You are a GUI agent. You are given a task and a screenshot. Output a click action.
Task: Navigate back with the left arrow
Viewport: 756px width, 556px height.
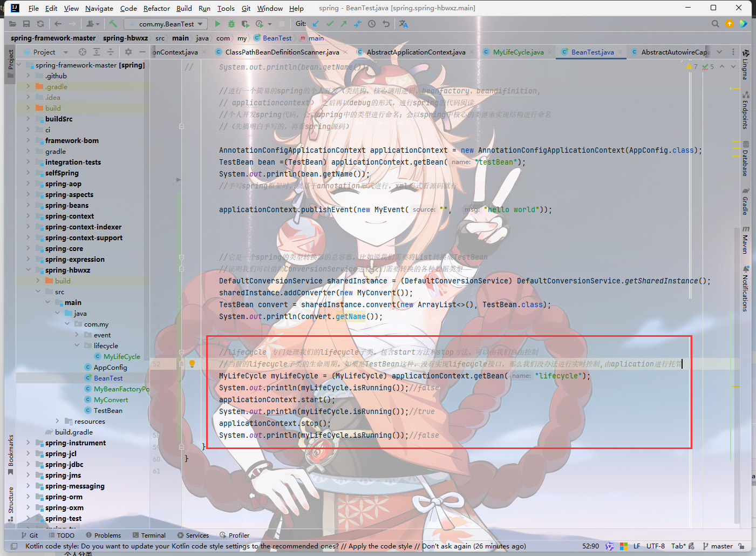(x=58, y=24)
